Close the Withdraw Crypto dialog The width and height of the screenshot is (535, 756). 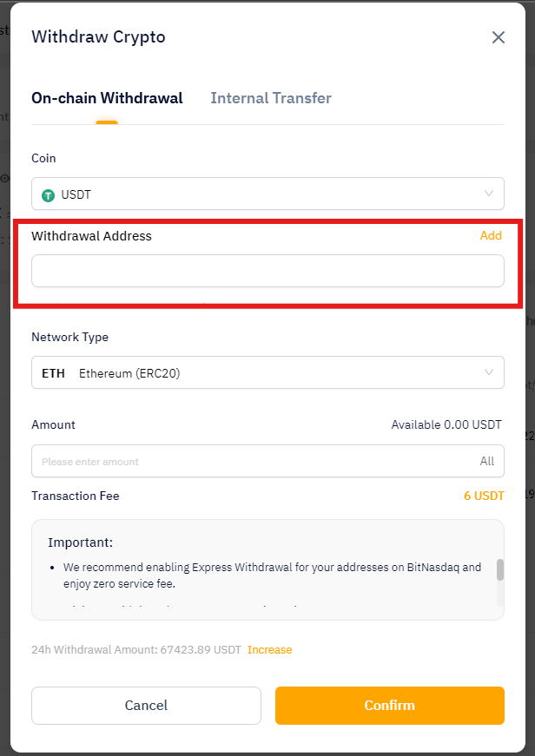pyautogui.click(x=498, y=37)
